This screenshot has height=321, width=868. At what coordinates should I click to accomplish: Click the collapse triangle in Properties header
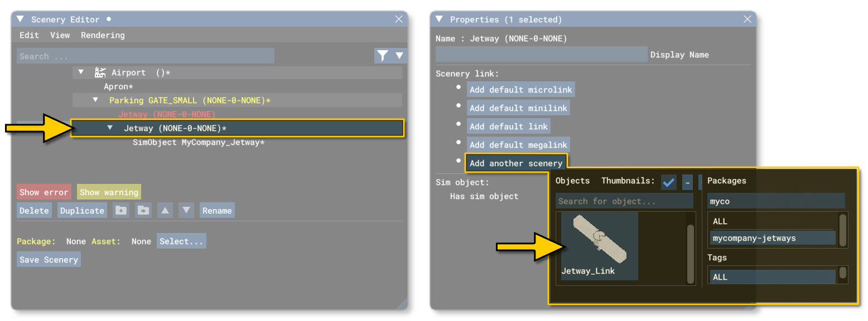[438, 19]
